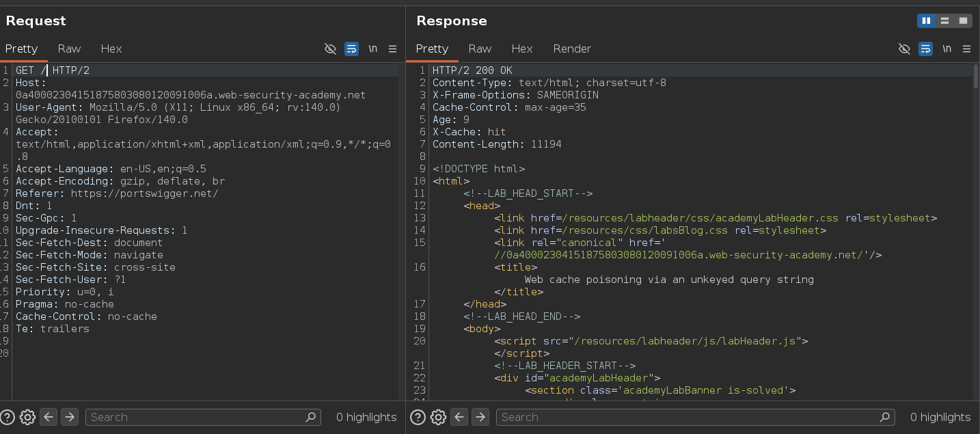Screen dimensions: 980x434
Task: Toggle \n newline display in Response panel
Action: [947, 49]
